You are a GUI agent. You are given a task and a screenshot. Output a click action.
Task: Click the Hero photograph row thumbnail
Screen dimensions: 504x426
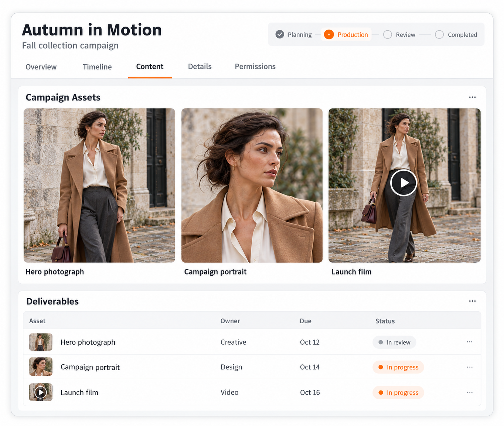coord(41,342)
